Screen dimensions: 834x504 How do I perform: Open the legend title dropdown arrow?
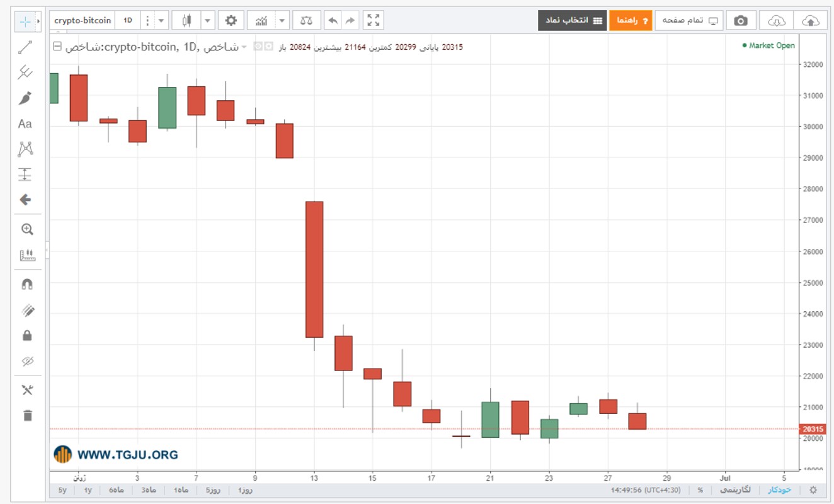click(x=244, y=47)
